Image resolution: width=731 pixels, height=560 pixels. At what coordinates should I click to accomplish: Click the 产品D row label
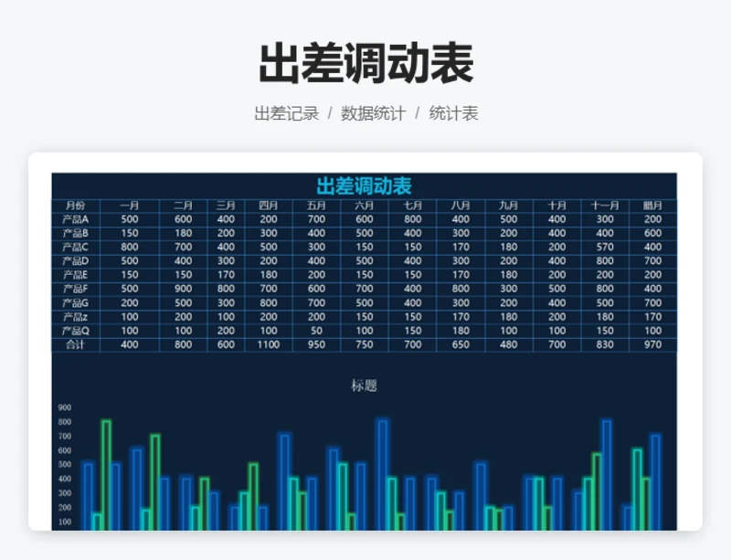(x=76, y=261)
